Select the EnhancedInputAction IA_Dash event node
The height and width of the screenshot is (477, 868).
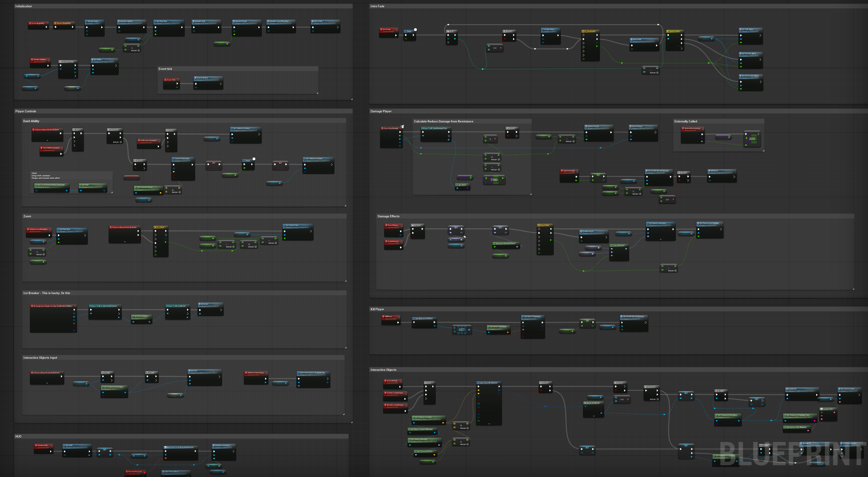pos(47,130)
